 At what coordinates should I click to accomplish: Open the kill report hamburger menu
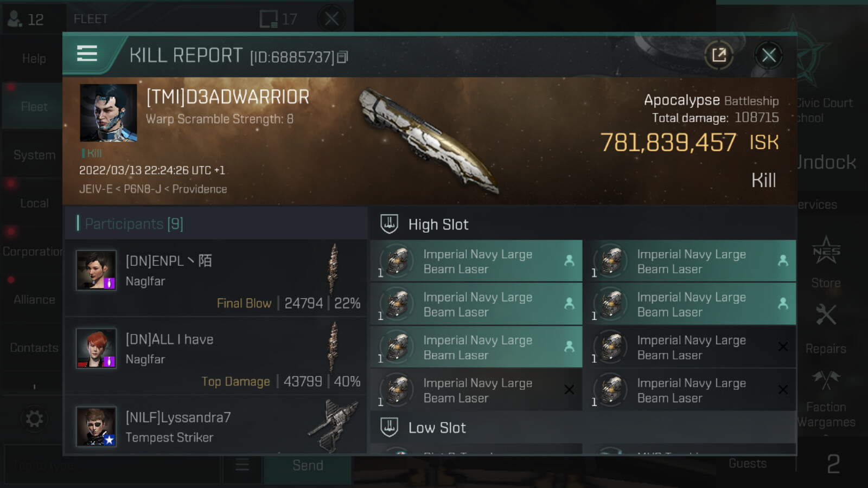pyautogui.click(x=87, y=54)
